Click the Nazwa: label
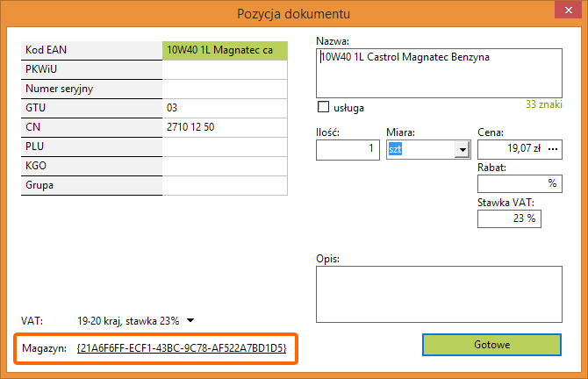 333,41
